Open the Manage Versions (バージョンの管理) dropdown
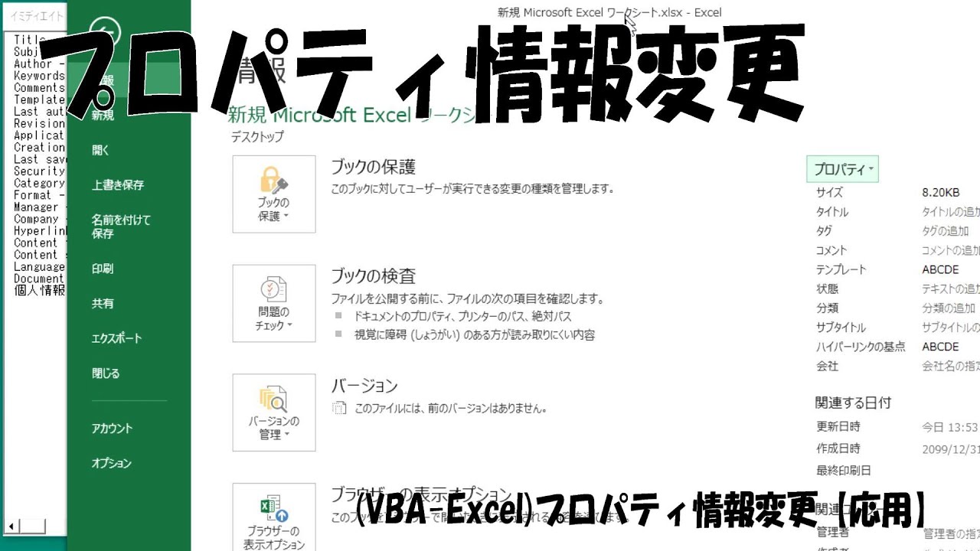 click(274, 412)
